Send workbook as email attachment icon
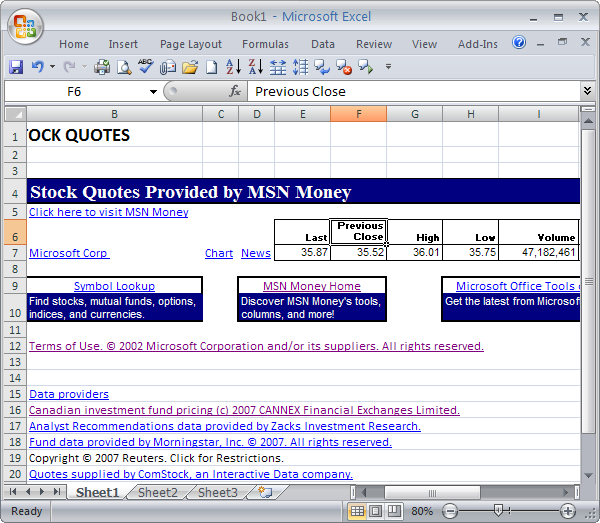The height and width of the screenshot is (523, 600). [x=168, y=67]
